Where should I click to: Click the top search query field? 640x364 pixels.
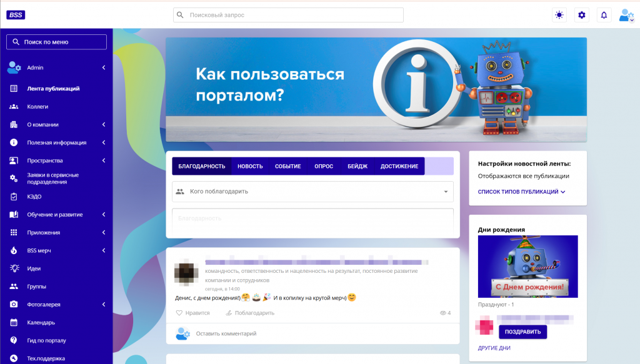pyautogui.click(x=288, y=15)
